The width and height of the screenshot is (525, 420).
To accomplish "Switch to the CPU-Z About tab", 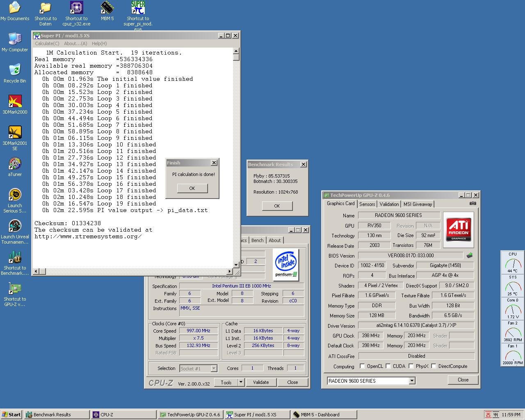I will click(275, 240).
